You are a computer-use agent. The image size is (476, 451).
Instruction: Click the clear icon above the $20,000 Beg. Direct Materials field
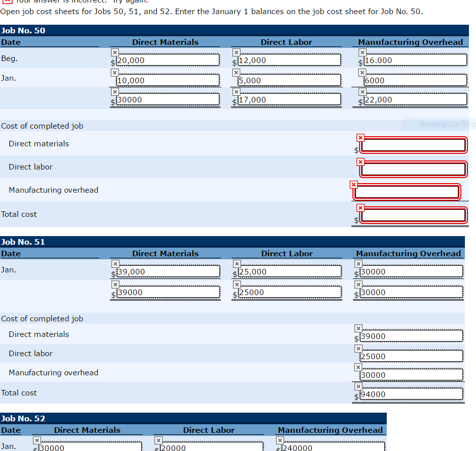115,52
